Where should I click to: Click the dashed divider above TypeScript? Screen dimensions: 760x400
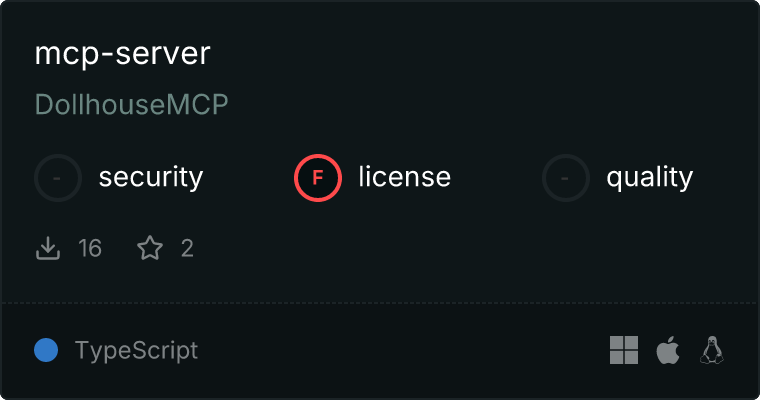(380, 303)
